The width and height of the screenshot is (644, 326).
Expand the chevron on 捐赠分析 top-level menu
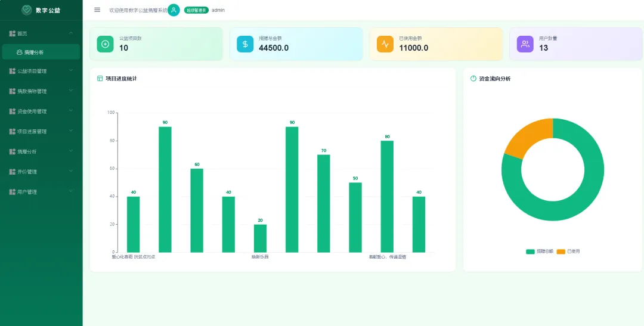click(x=71, y=151)
